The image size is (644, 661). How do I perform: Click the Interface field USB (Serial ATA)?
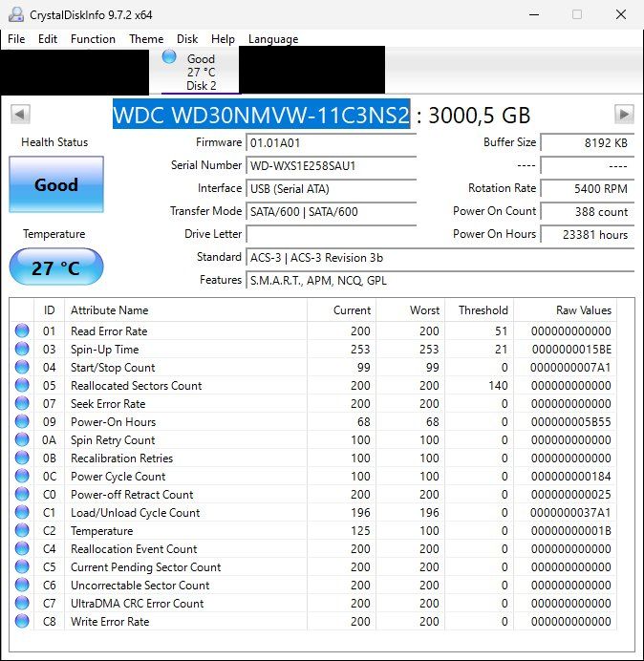tap(331, 189)
